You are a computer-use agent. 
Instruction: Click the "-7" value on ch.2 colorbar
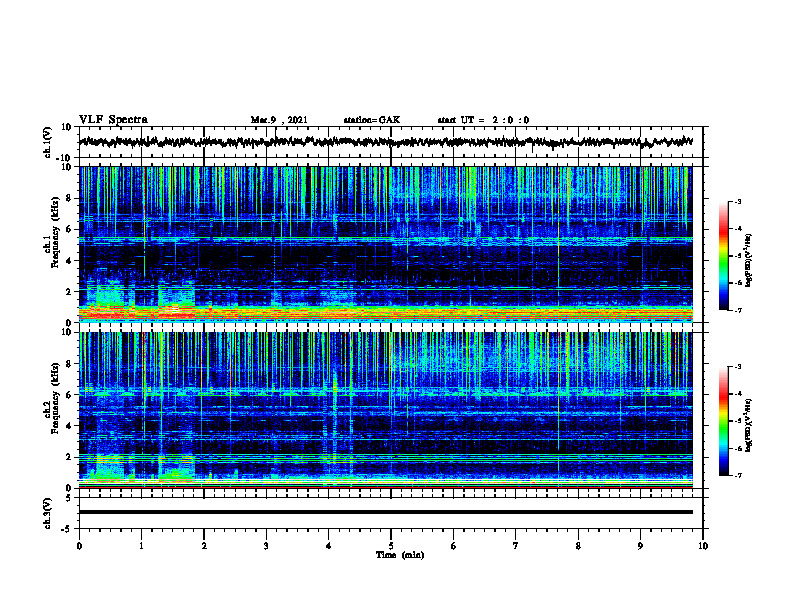(738, 476)
